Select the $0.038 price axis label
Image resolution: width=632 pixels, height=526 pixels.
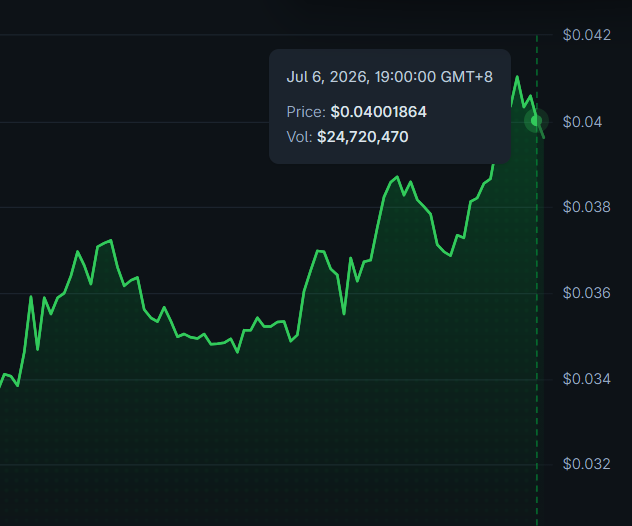(587, 207)
